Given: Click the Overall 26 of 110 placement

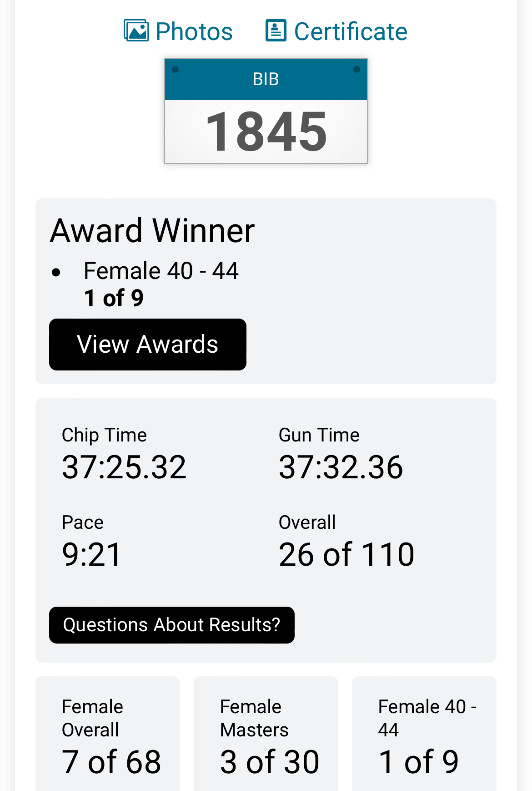Looking at the screenshot, I should [346, 555].
